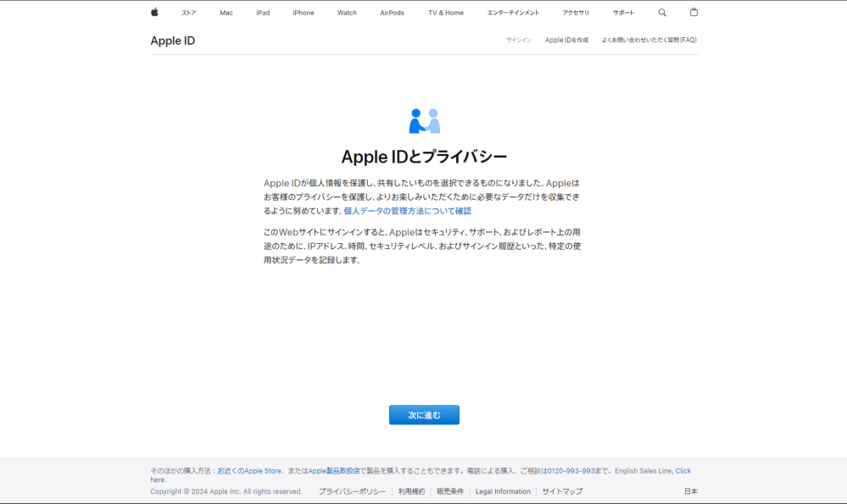The width and height of the screenshot is (847, 504).
Task: Select the TV & Home menu
Action: click(446, 13)
